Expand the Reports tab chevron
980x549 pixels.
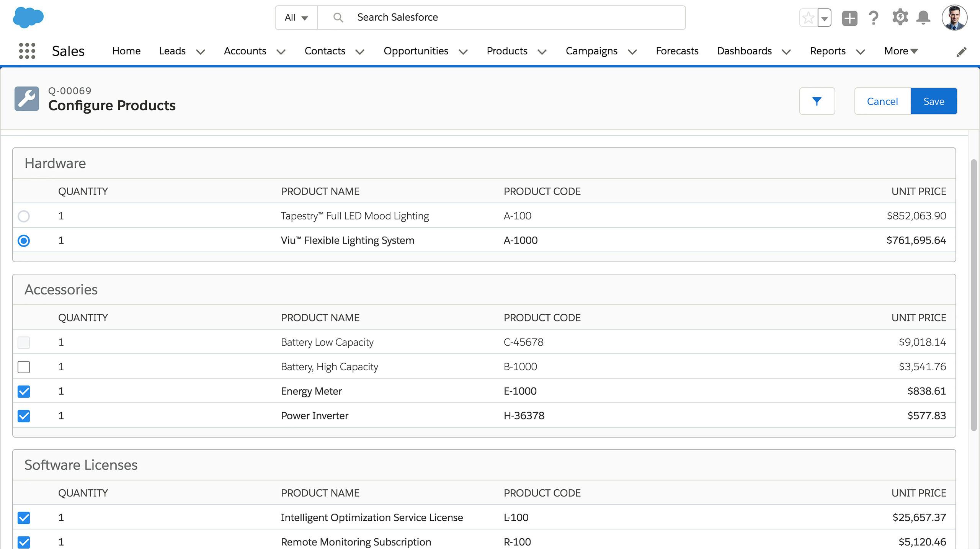pos(861,52)
